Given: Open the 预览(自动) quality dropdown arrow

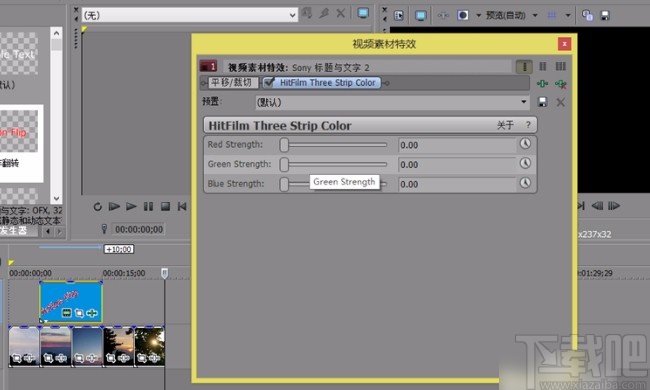Looking at the screenshot, I should point(535,15).
